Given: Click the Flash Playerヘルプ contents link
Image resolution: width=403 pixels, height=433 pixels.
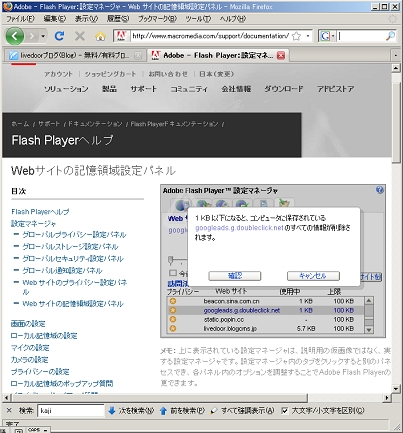Looking at the screenshot, I should tap(40, 212).
